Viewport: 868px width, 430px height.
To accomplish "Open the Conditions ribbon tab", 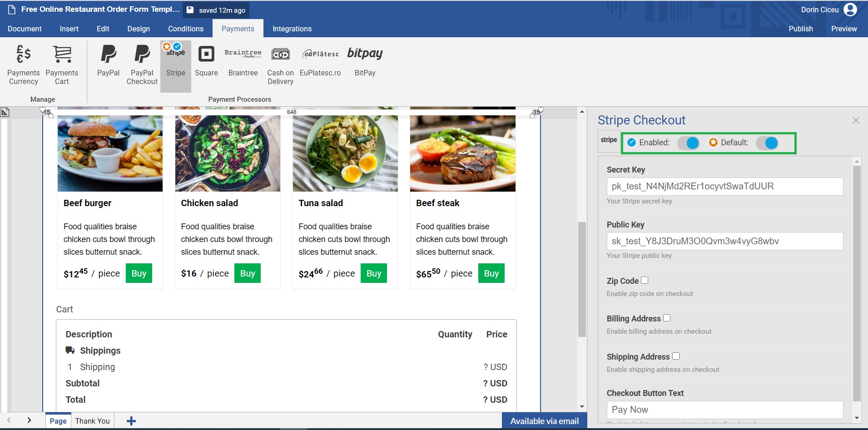I will pos(185,29).
